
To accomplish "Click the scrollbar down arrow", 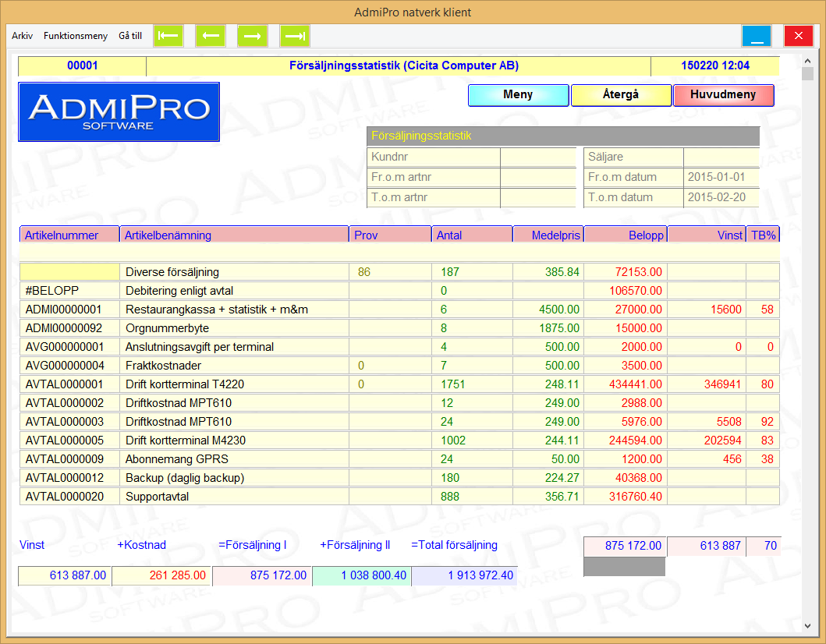I will [x=807, y=625].
